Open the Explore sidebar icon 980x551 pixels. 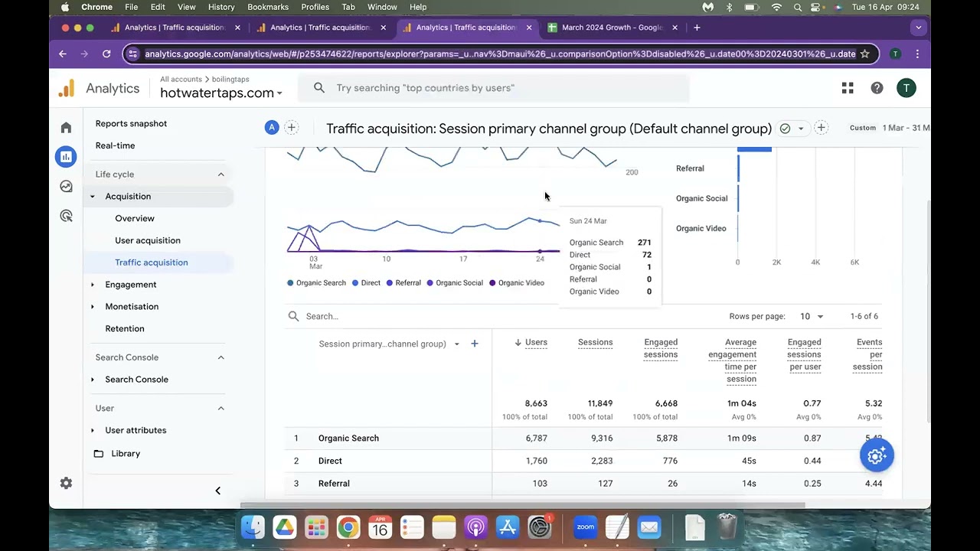point(66,186)
